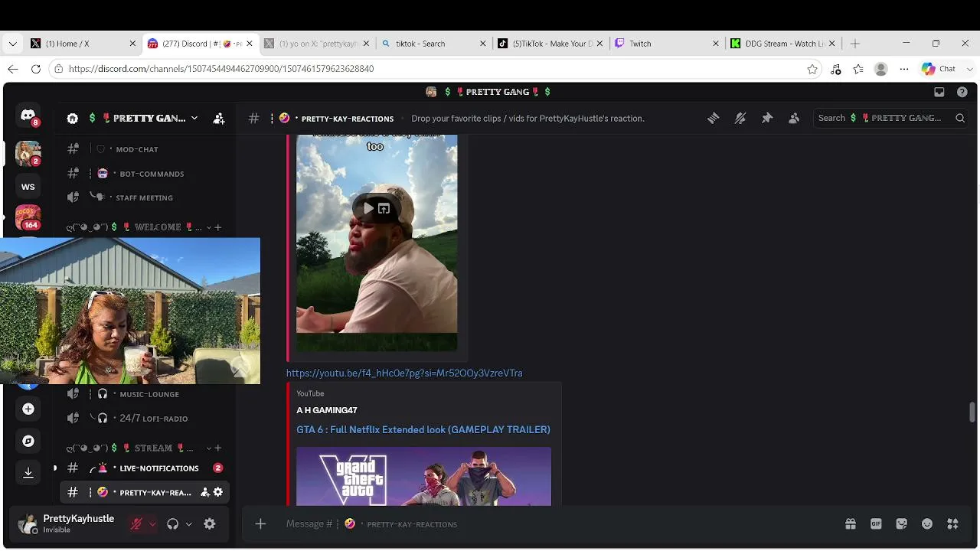Image resolution: width=980 pixels, height=551 pixels.
Task: Go back in browser
Action: coord(13,69)
